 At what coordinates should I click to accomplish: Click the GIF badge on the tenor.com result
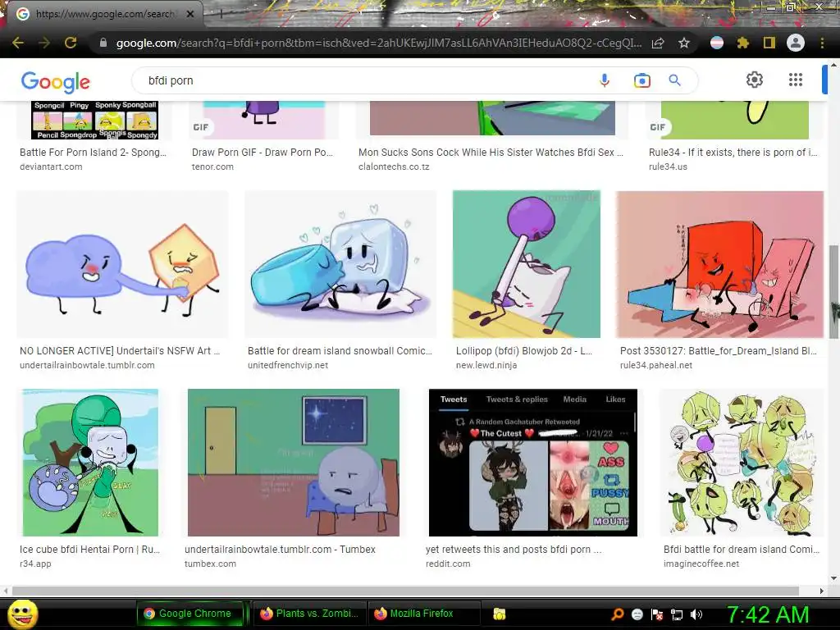coord(201,127)
